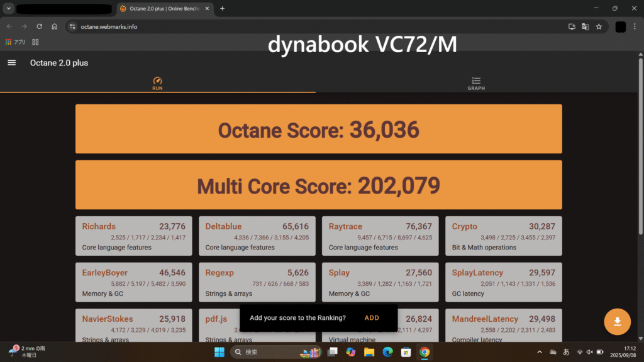Click the Octane 2.0 plus page title
Image resolution: width=644 pixels, height=362 pixels.
click(59, 63)
